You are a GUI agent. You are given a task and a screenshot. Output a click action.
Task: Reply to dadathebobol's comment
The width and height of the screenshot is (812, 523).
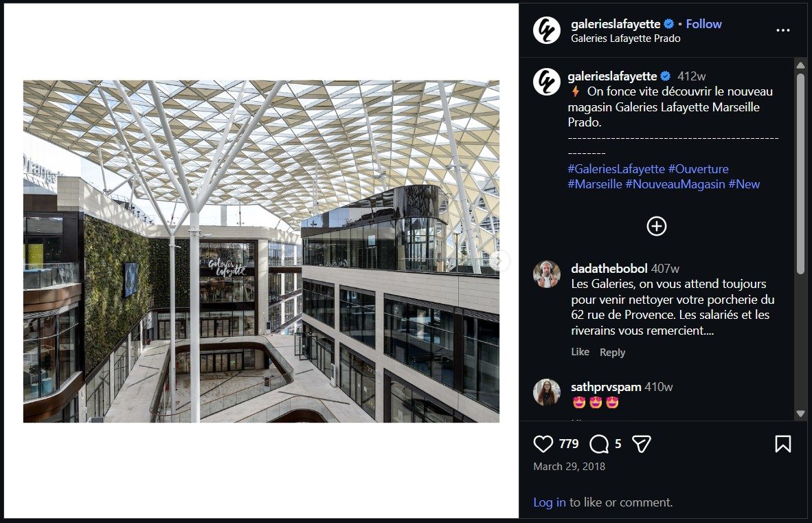coord(611,352)
